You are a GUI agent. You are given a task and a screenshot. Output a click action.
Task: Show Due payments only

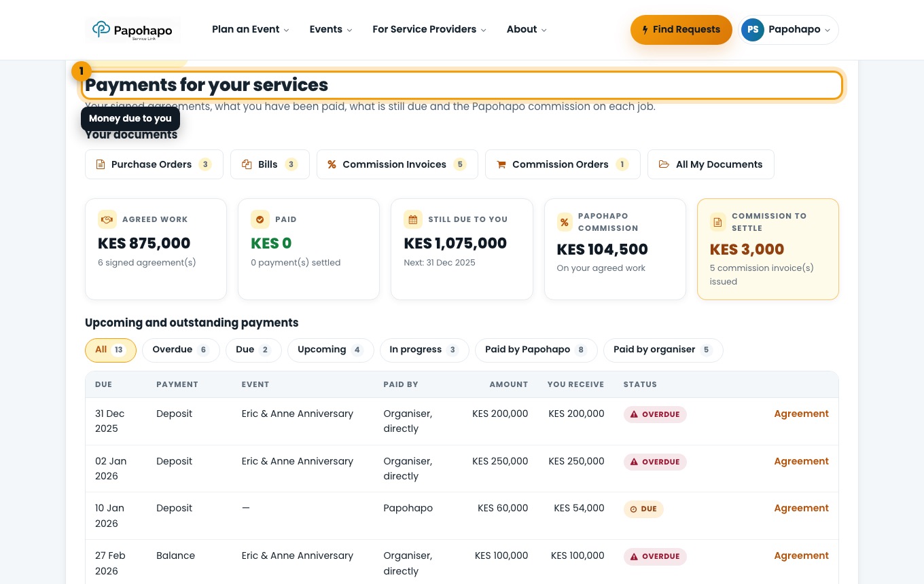coord(253,350)
